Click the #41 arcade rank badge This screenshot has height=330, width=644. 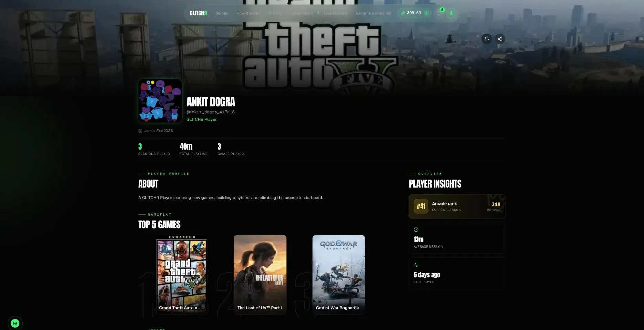pyautogui.click(x=421, y=206)
